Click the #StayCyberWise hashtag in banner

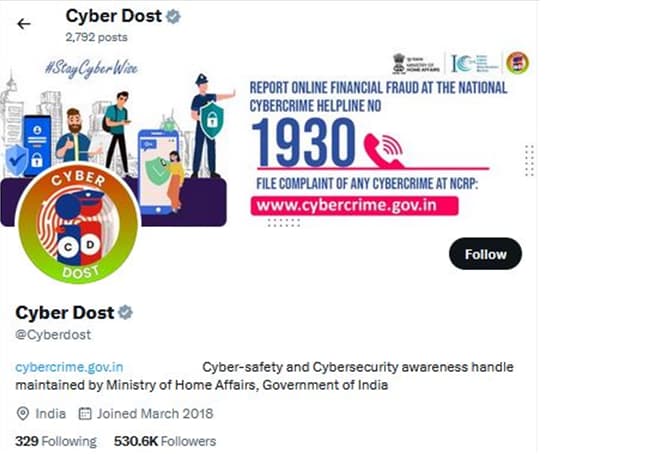(x=89, y=70)
